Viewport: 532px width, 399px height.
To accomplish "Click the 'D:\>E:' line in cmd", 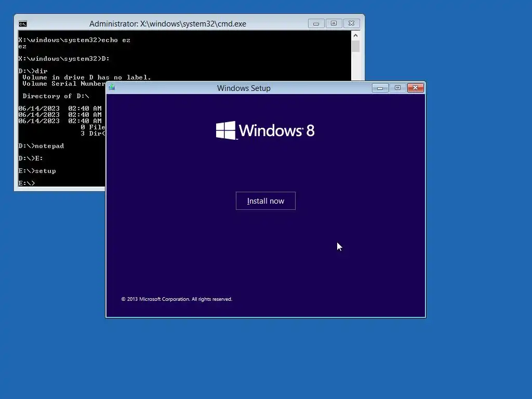I will pyautogui.click(x=31, y=158).
